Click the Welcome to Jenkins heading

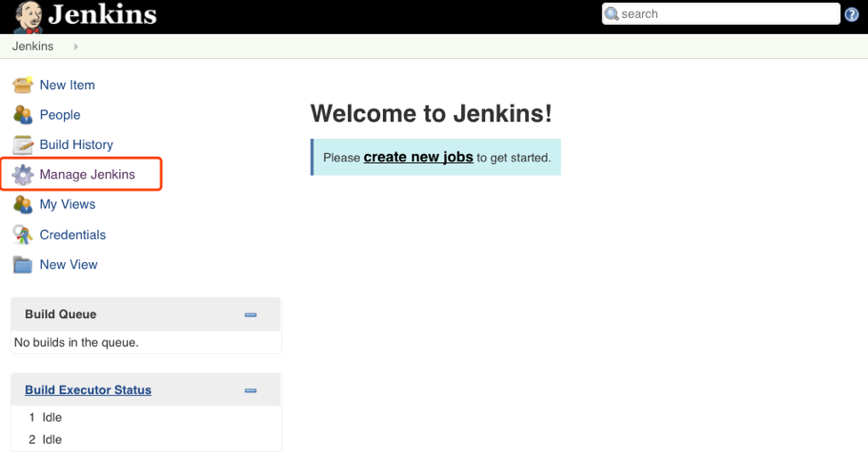pyautogui.click(x=431, y=113)
